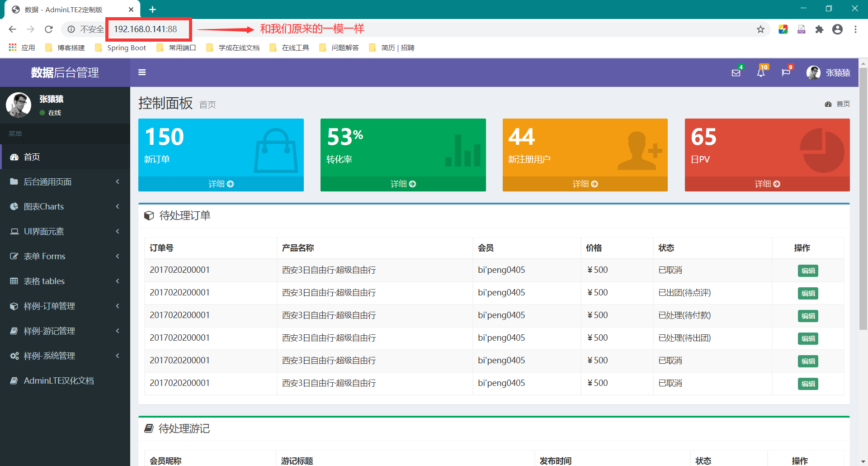Click 编辑 button for 已出团(待点评) order
Image resolution: width=868 pixels, height=466 pixels.
(x=808, y=294)
